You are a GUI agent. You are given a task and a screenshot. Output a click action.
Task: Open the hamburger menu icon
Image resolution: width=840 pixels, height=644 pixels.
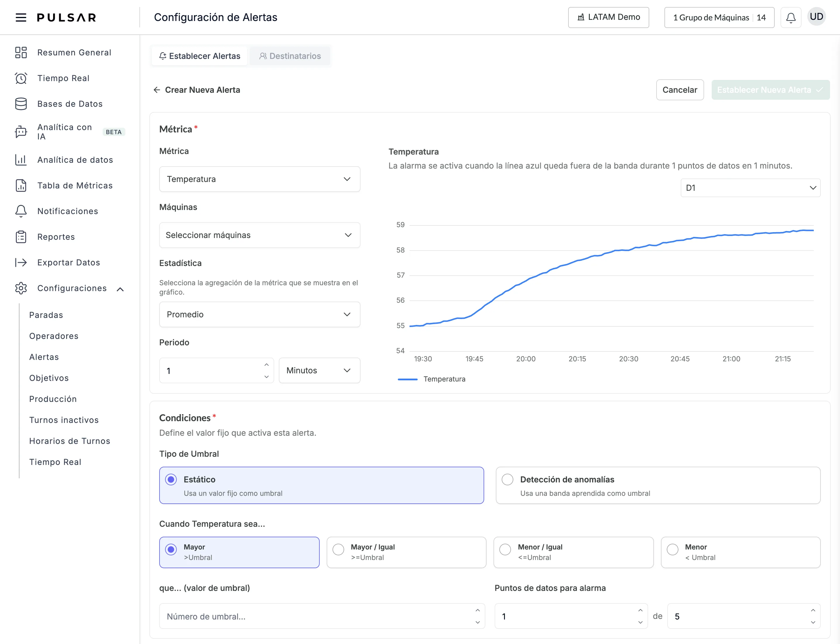[21, 17]
